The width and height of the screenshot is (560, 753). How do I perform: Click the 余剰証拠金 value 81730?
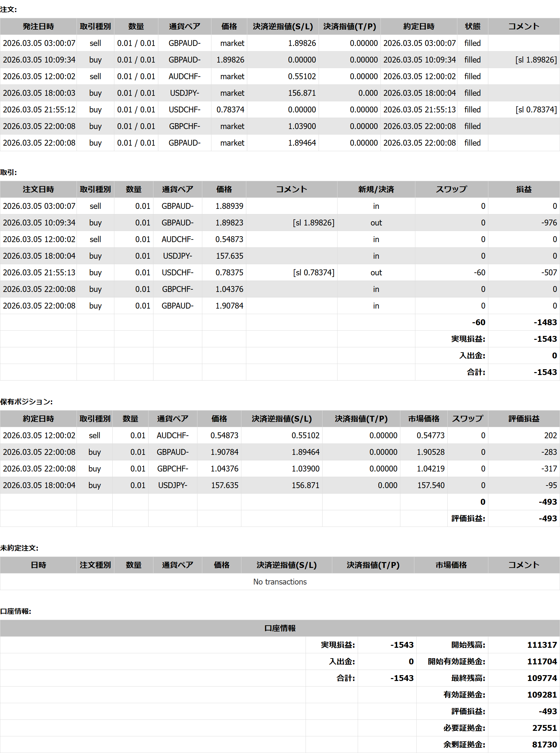click(x=544, y=745)
